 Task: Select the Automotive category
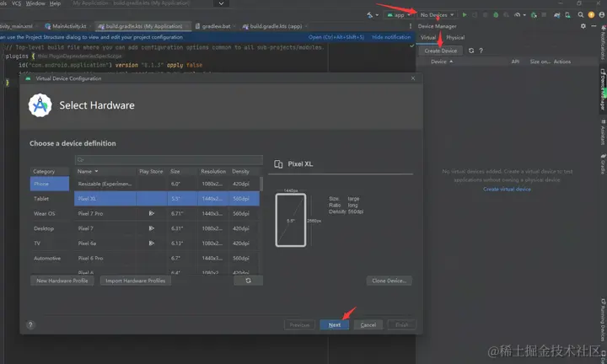(50, 258)
